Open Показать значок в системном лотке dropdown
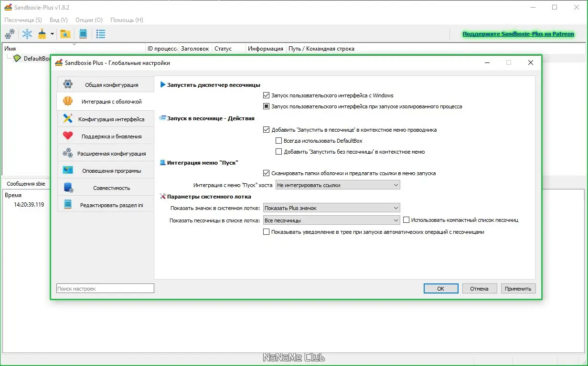Image resolution: width=588 pixels, height=366 pixels. tap(331, 208)
